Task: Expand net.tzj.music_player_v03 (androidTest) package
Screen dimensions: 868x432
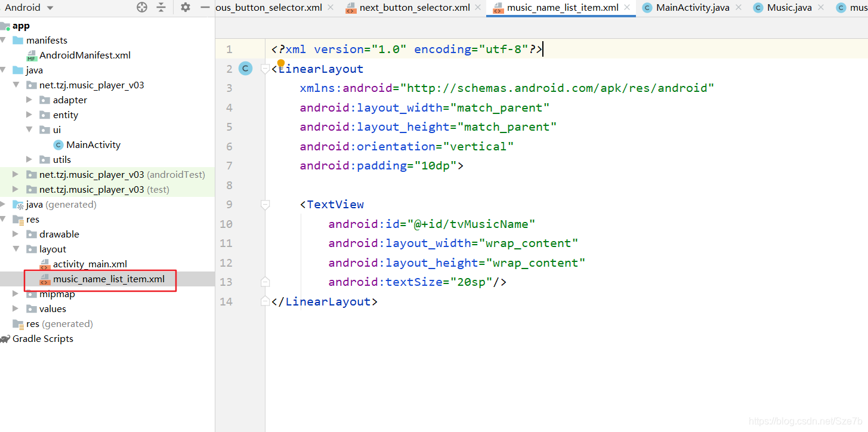Action: click(x=16, y=174)
